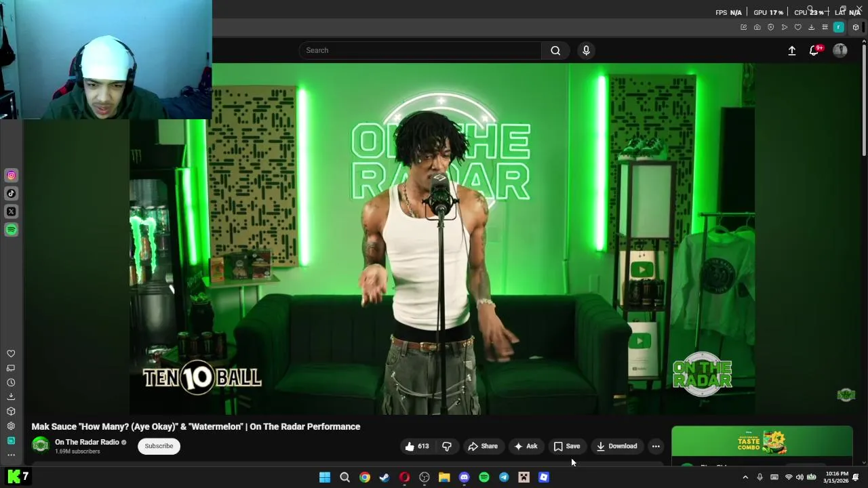
Task: Open Steam from taskbar
Action: click(384, 477)
